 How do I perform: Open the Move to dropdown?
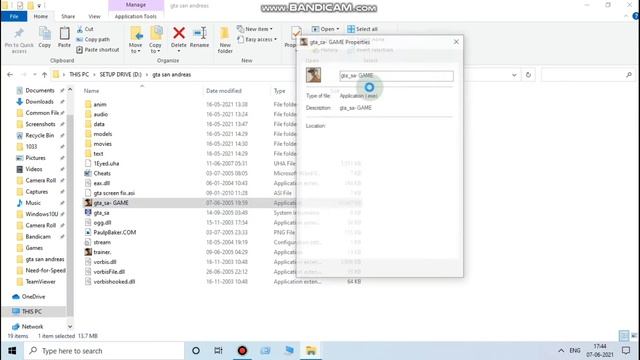136,40
